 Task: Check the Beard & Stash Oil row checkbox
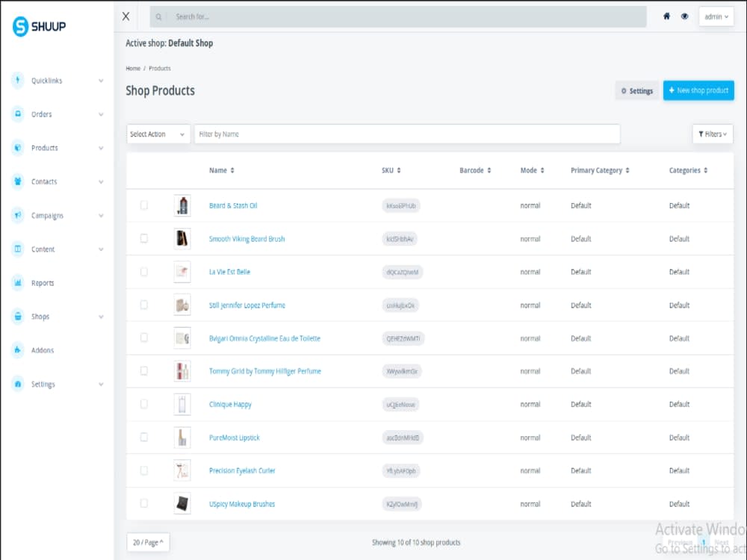[144, 205]
